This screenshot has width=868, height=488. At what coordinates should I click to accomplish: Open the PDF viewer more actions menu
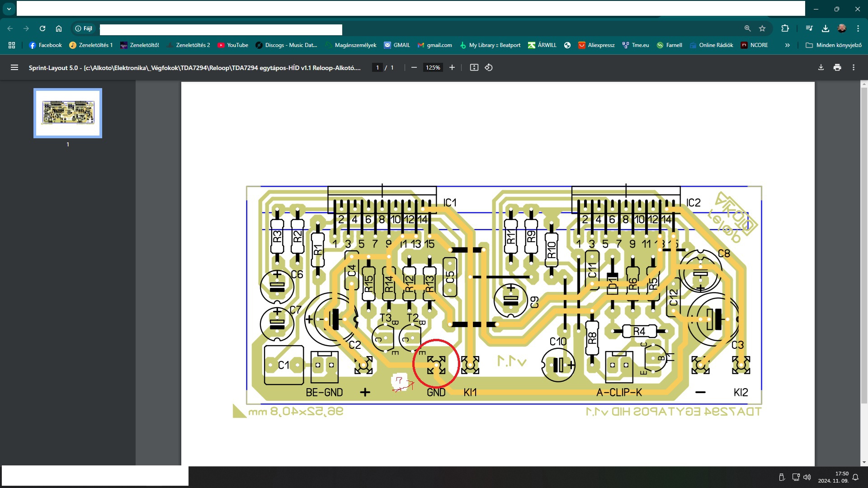[854, 67]
